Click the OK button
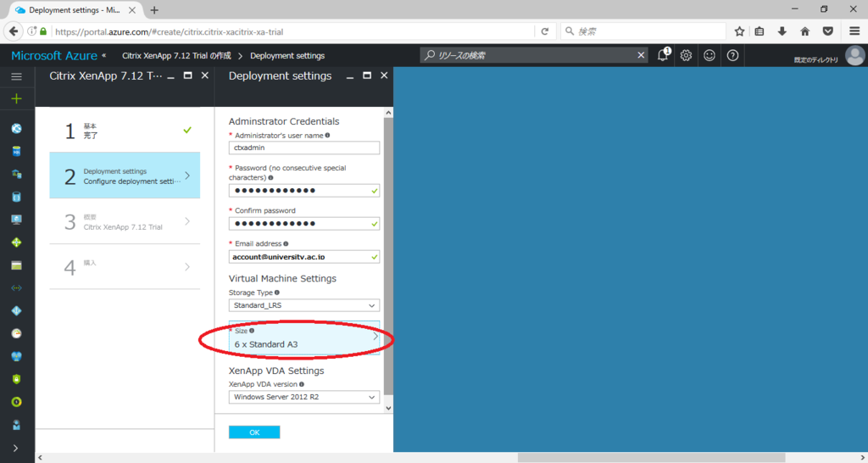The height and width of the screenshot is (463, 868). tap(254, 432)
